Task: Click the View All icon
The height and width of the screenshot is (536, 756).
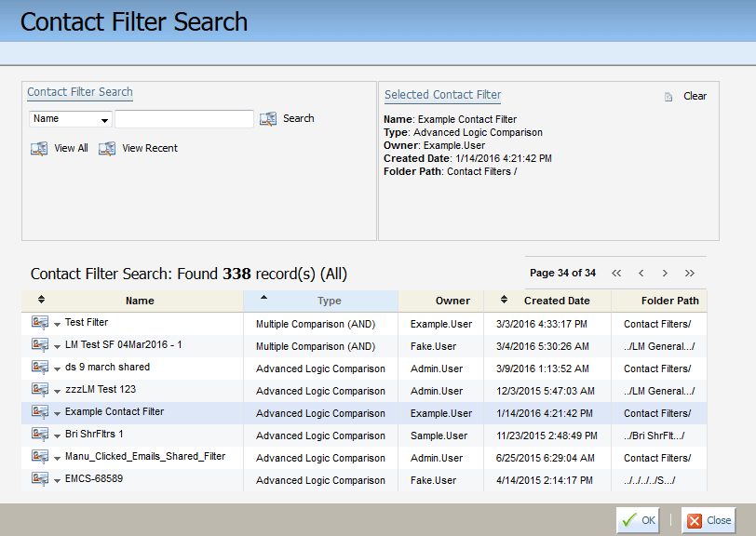Action: tap(37, 148)
